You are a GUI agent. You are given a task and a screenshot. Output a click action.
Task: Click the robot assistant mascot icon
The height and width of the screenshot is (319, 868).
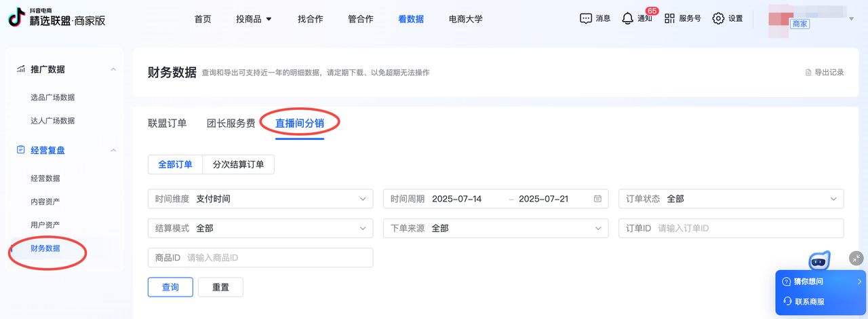[x=819, y=260]
